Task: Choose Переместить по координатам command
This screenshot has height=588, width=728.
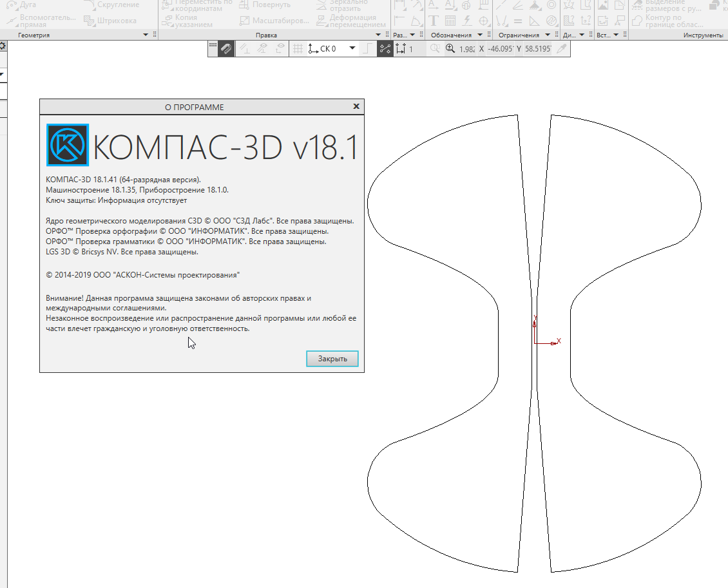Action: 197,5
